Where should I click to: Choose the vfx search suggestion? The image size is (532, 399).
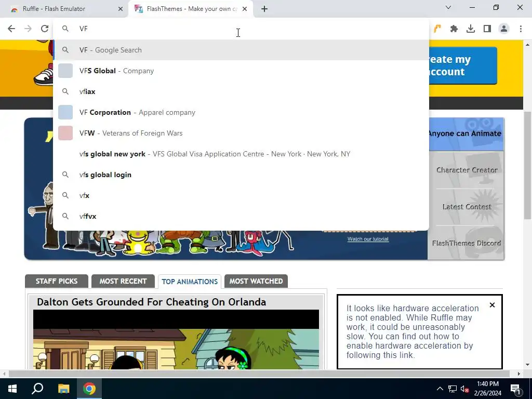241,195
